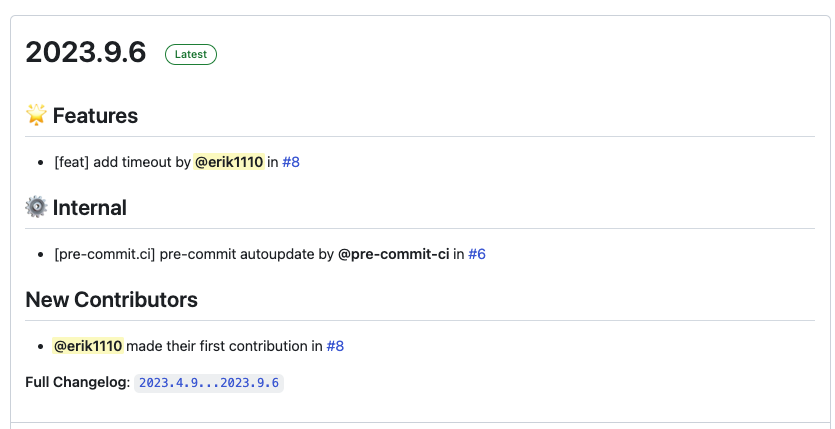Open the @pre-commit-ci user mention
This screenshot has width=835, height=429.
[x=393, y=254]
